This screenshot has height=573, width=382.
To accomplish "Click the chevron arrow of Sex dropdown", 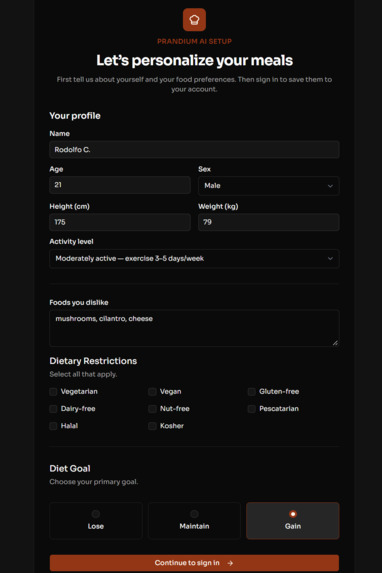I will (x=330, y=186).
